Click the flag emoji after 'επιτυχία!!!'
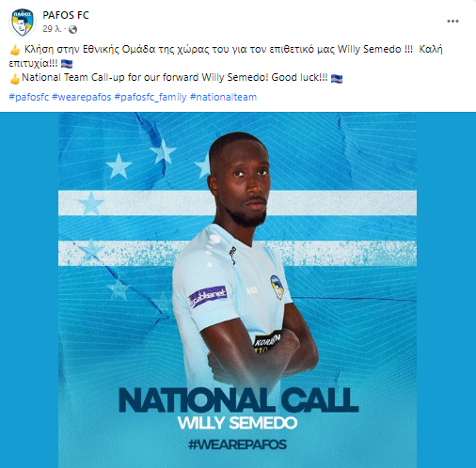476x468 pixels. tap(67, 64)
